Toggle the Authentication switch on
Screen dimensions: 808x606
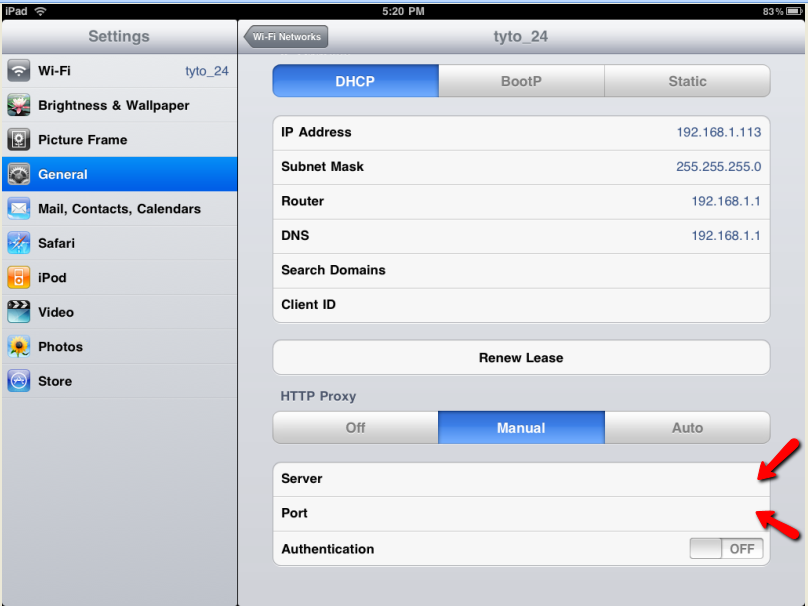point(726,549)
